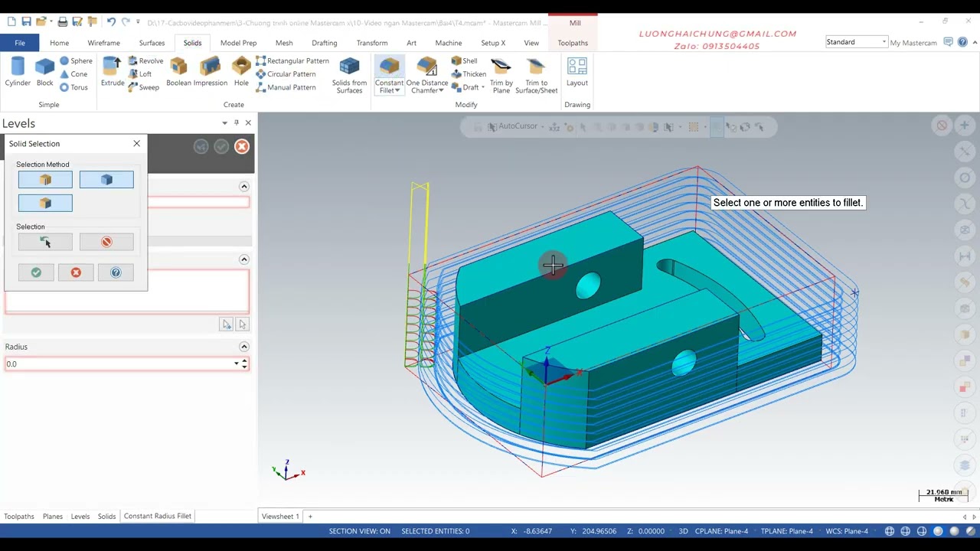Collapse the Radius section chevron
980x551 pixels.
click(x=244, y=347)
